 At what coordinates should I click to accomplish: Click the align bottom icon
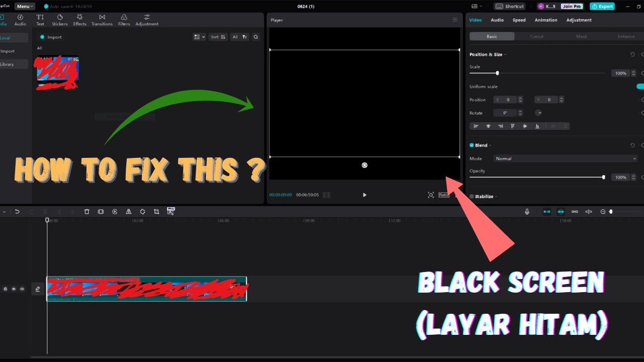tap(537, 126)
